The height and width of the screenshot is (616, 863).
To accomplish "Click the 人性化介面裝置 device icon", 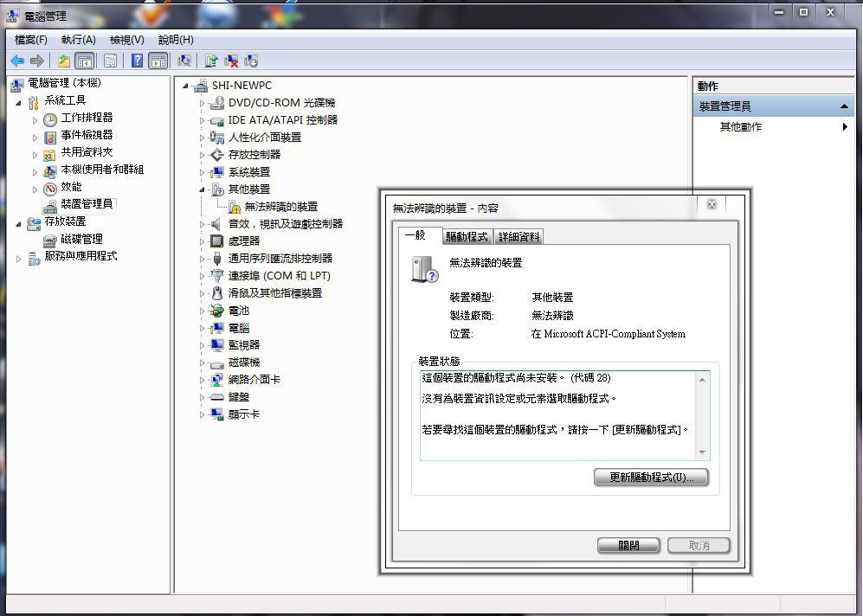I will click(x=217, y=138).
